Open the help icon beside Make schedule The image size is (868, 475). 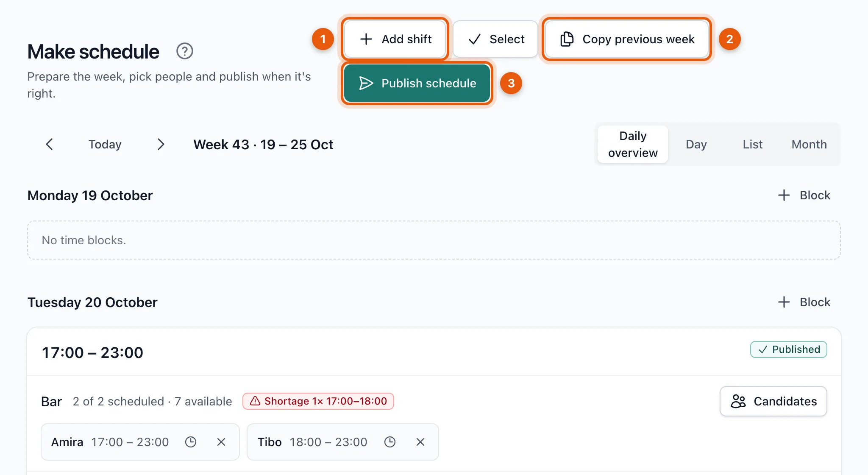tap(184, 51)
